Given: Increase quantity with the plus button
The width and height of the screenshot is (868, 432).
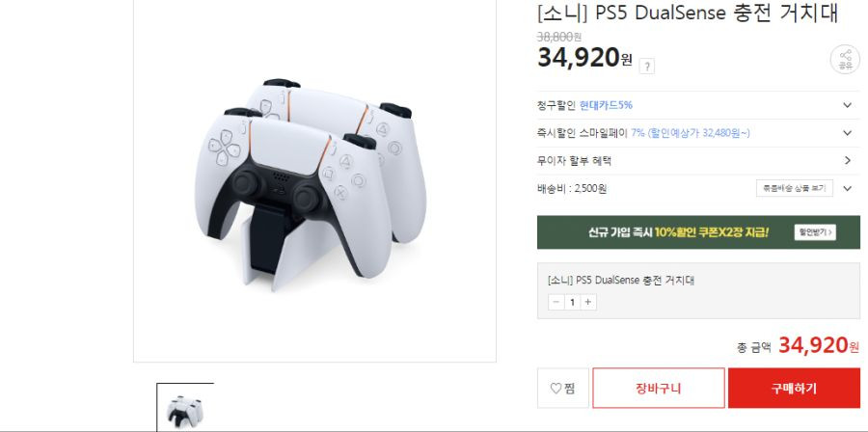Looking at the screenshot, I should (588, 302).
